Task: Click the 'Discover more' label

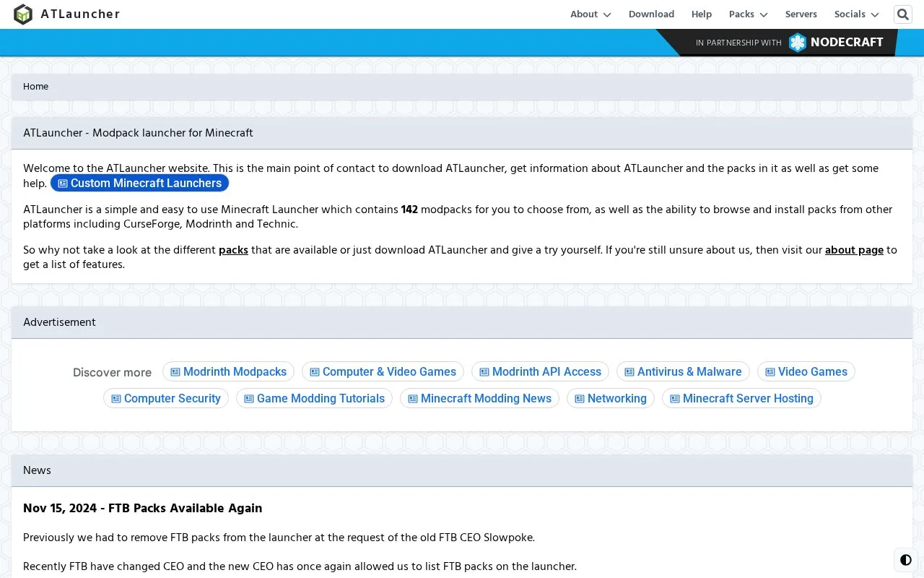Action: [x=112, y=373]
